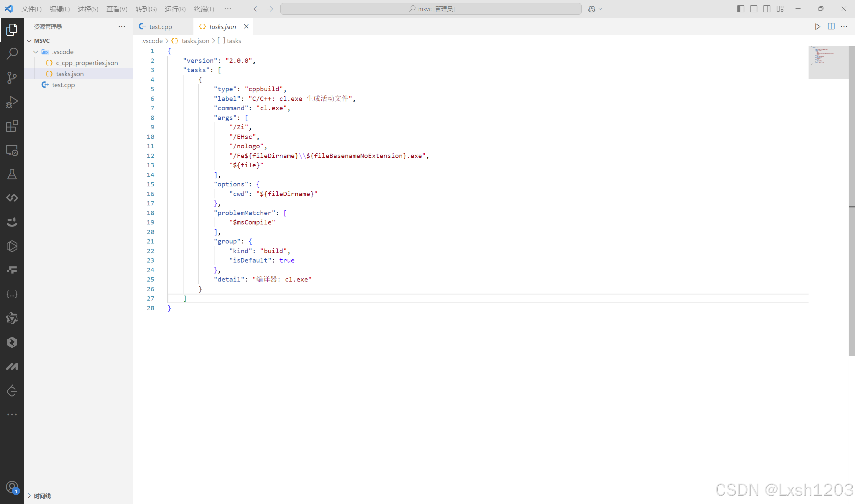Open the Search view in activity bar

pos(12,54)
